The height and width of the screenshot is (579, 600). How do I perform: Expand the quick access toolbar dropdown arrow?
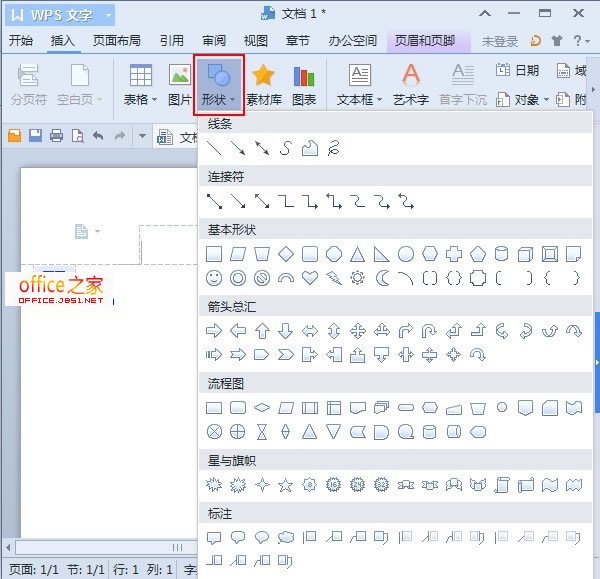coord(142,135)
